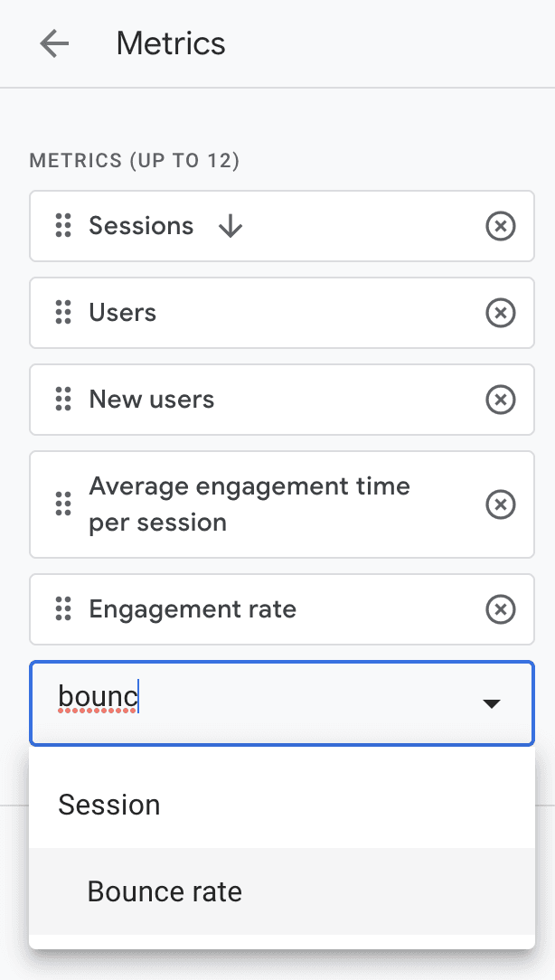The height and width of the screenshot is (980, 555).
Task: Click the Engagement rate drag handle
Action: 63,609
